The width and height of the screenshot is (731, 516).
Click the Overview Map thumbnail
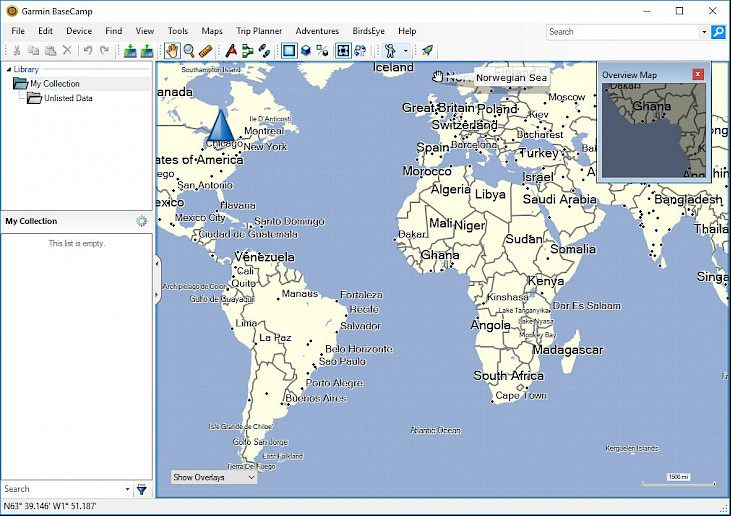[654, 130]
